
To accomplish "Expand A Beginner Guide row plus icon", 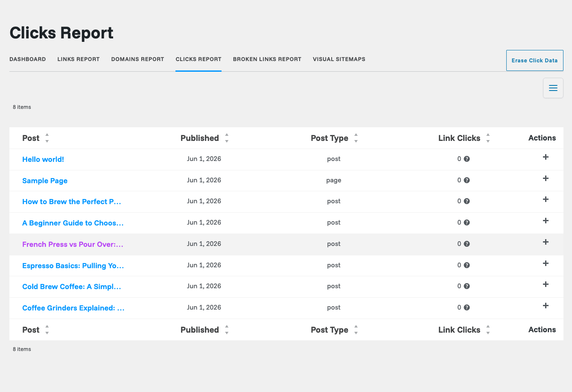I will (x=546, y=221).
